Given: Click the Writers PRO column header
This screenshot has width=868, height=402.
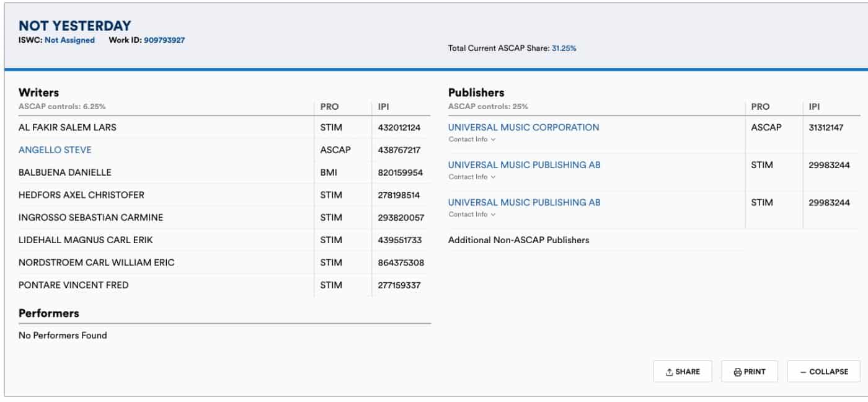Looking at the screenshot, I should click(x=330, y=107).
